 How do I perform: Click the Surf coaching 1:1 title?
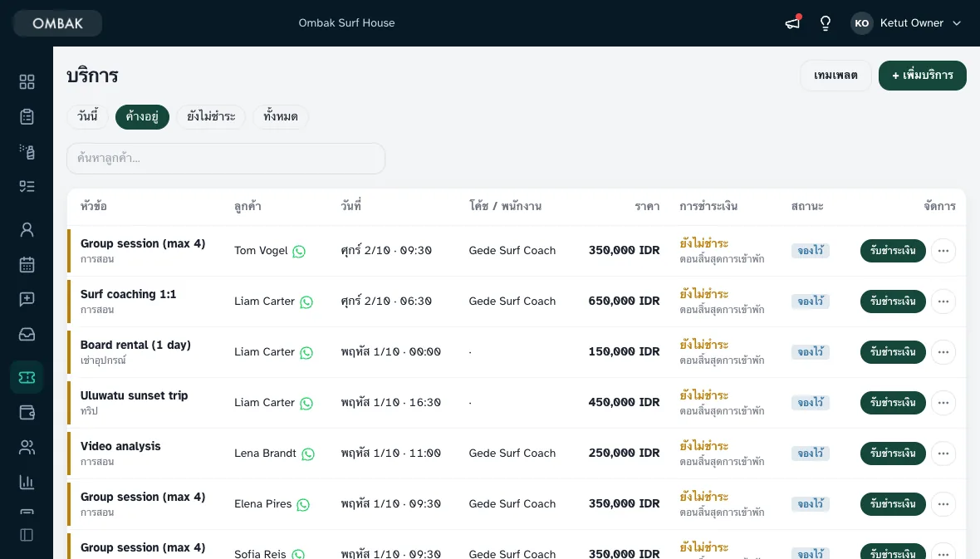click(128, 294)
